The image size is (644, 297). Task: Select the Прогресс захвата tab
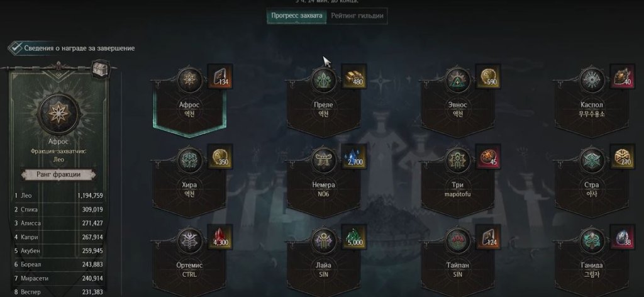click(297, 16)
